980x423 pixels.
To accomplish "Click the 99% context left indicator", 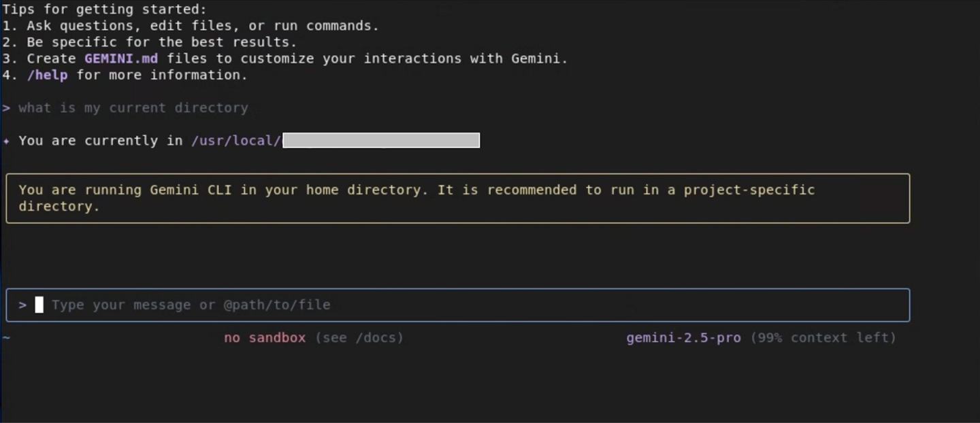I will 823,337.
